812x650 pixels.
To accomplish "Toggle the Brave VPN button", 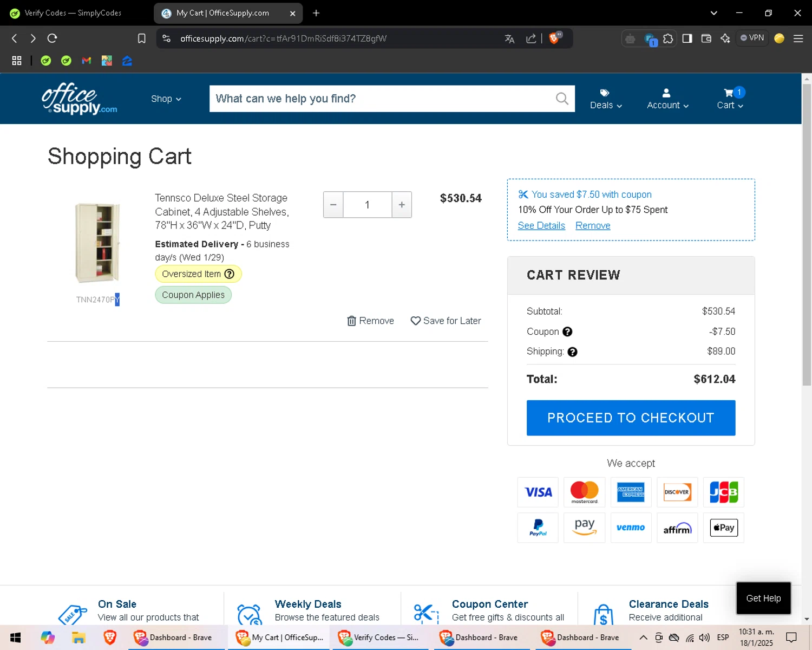I will pos(752,38).
